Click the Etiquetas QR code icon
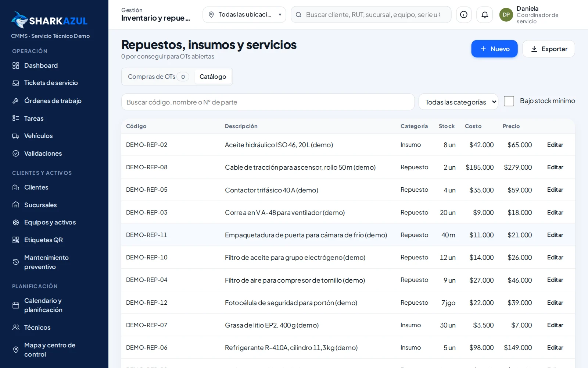Viewport: 588px width, 368px height. tap(16, 240)
